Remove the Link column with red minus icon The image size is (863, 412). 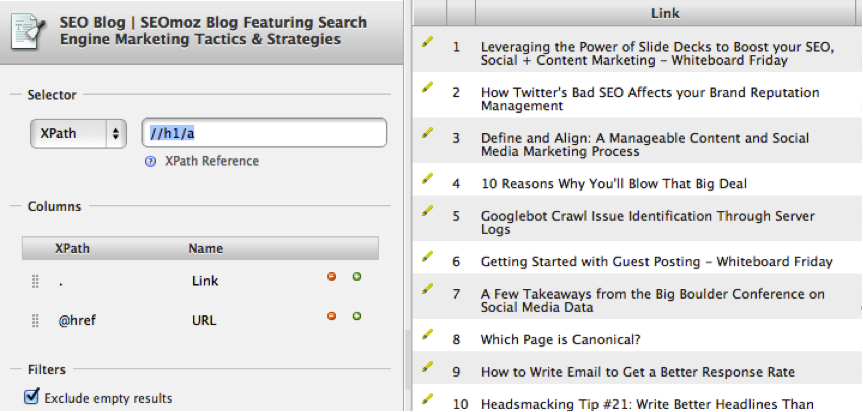[x=332, y=277]
